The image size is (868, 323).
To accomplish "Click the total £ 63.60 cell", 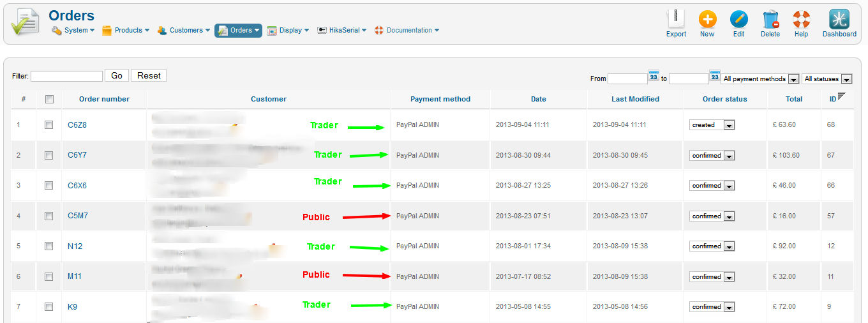I will click(x=784, y=125).
